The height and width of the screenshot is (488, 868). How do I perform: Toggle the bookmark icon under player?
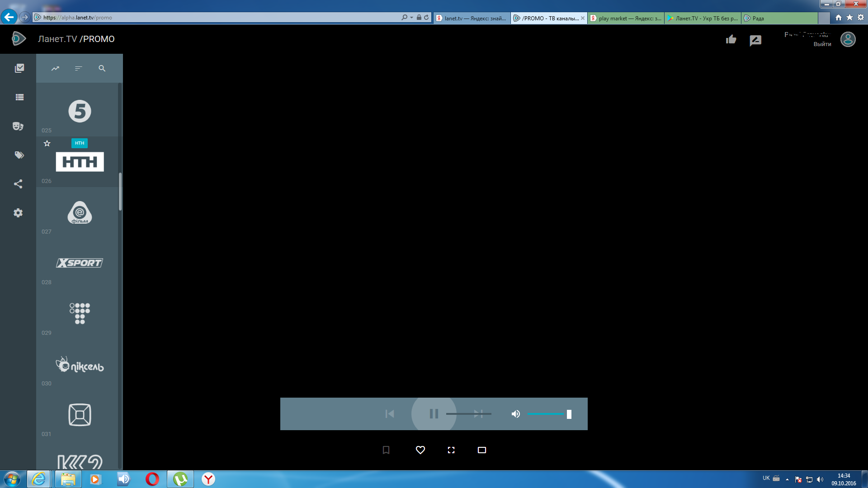coord(386,450)
